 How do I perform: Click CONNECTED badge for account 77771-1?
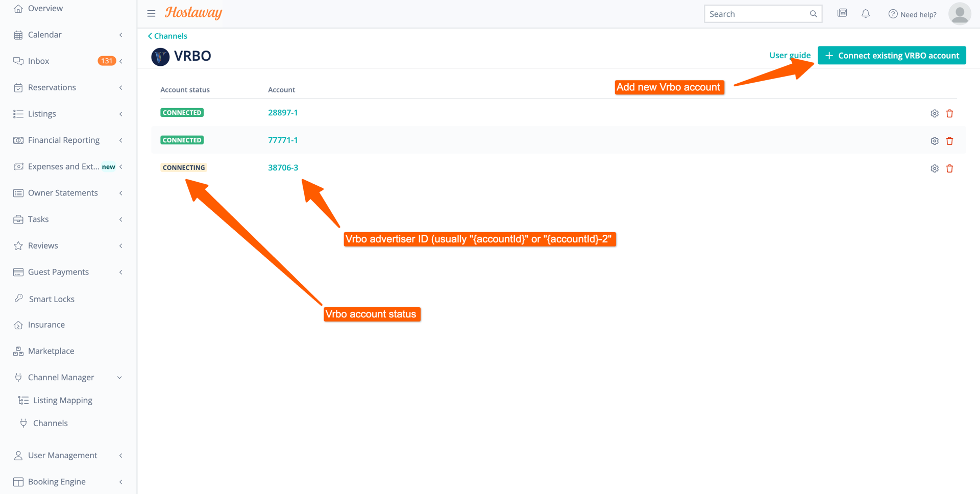pyautogui.click(x=182, y=140)
